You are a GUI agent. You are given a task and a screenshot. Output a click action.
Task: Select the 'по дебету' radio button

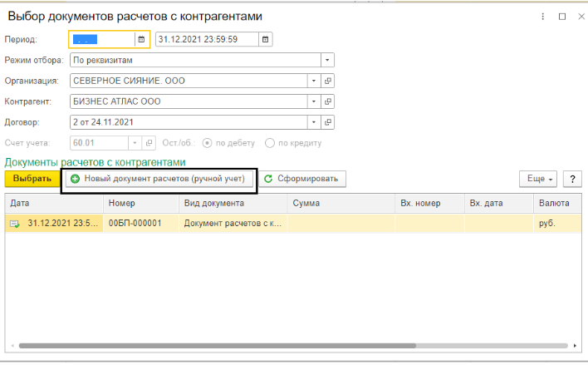pyautogui.click(x=208, y=143)
